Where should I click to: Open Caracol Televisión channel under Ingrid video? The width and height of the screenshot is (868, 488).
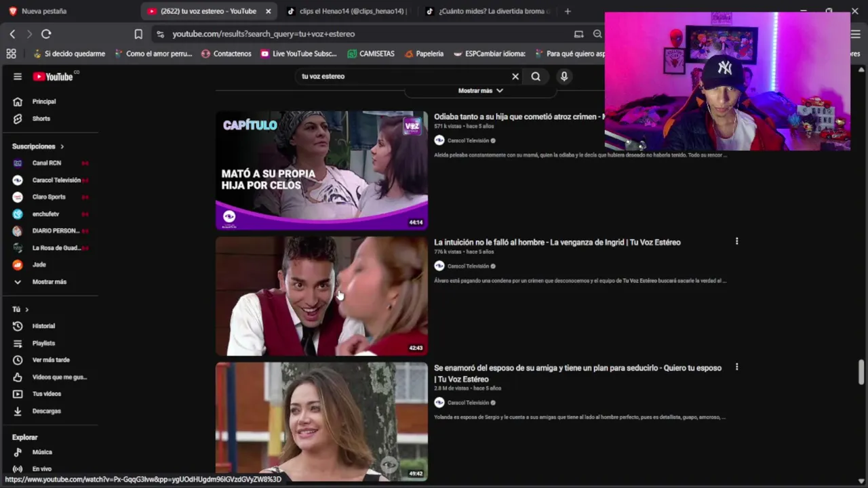tap(468, 266)
